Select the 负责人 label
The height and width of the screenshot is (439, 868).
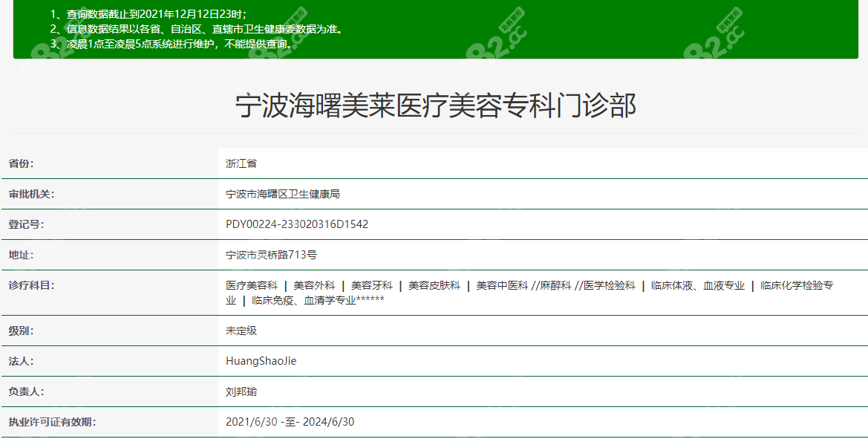[x=26, y=392]
